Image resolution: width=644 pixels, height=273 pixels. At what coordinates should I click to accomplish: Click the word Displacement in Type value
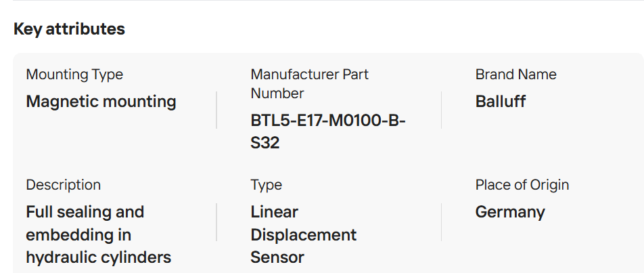coord(304,235)
